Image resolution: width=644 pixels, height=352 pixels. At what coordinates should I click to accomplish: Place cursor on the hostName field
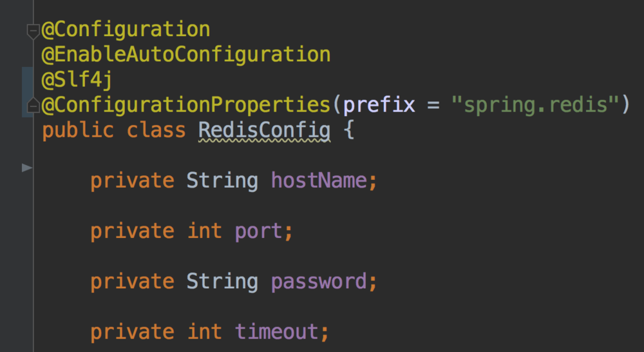[319, 181]
